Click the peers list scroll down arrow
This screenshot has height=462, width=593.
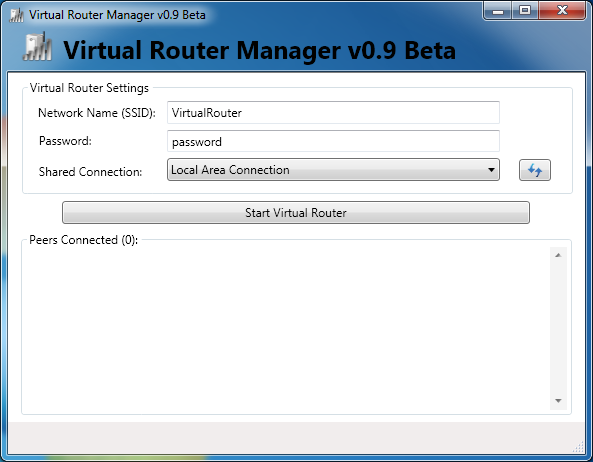(x=558, y=400)
